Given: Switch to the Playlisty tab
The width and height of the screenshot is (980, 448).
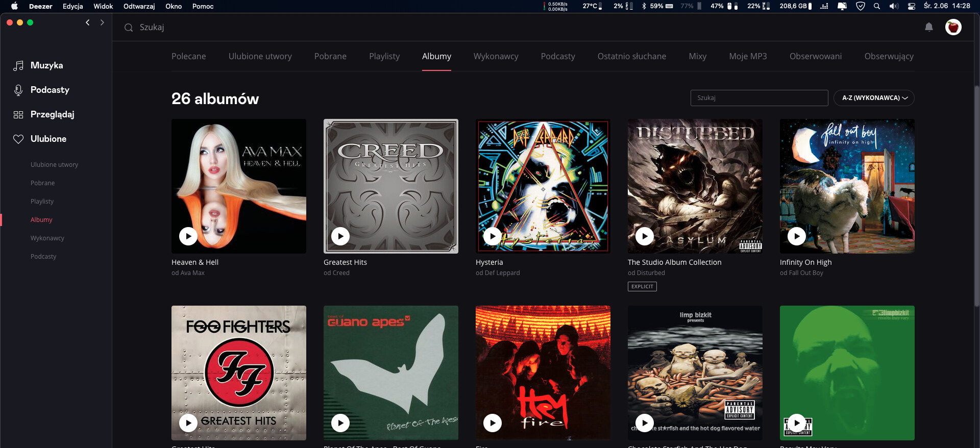Looking at the screenshot, I should [384, 56].
